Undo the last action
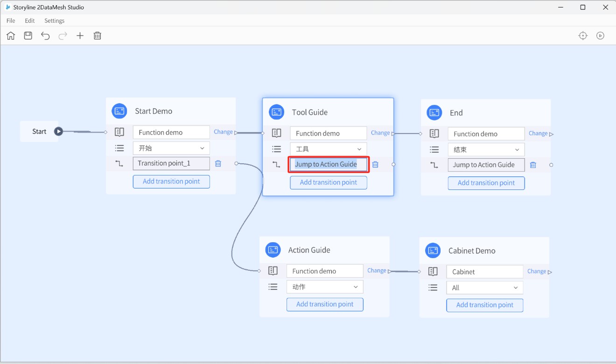The width and height of the screenshot is (616, 364). pyautogui.click(x=45, y=35)
